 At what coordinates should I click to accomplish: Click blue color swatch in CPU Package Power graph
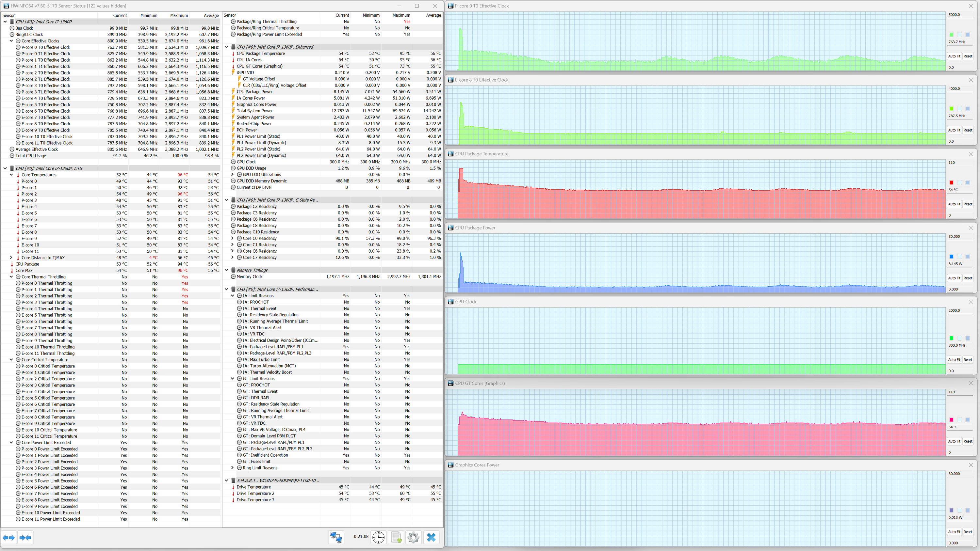pos(951,257)
